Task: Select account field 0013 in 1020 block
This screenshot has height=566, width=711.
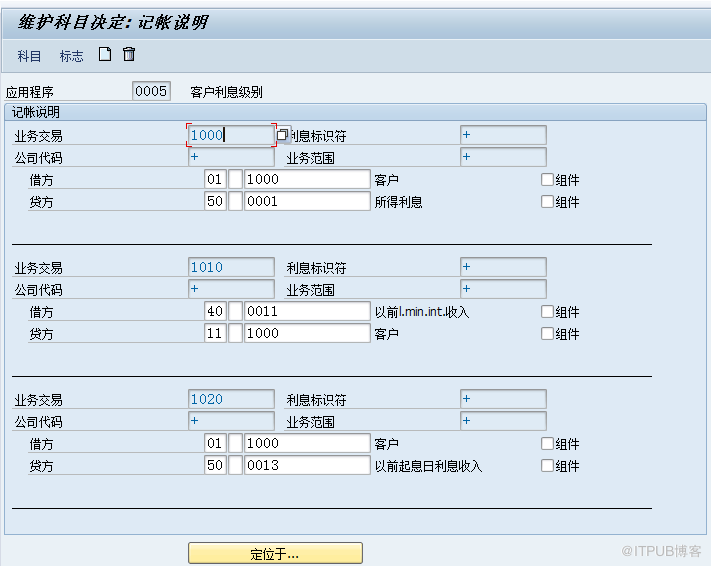Action: (307, 465)
